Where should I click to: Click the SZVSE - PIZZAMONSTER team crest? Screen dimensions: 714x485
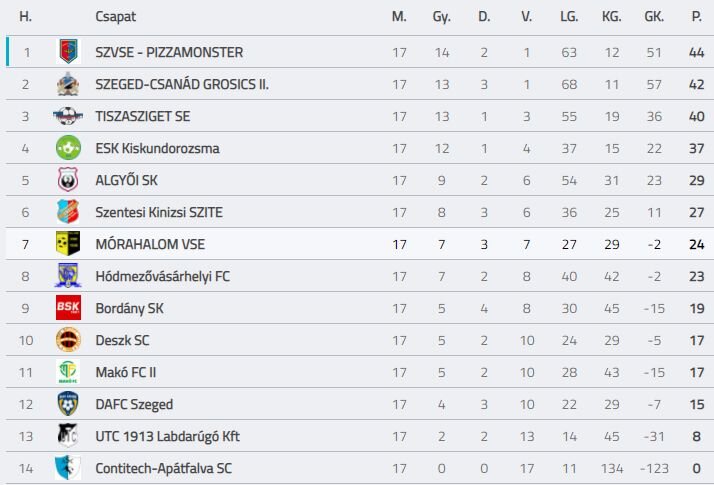click(x=68, y=52)
